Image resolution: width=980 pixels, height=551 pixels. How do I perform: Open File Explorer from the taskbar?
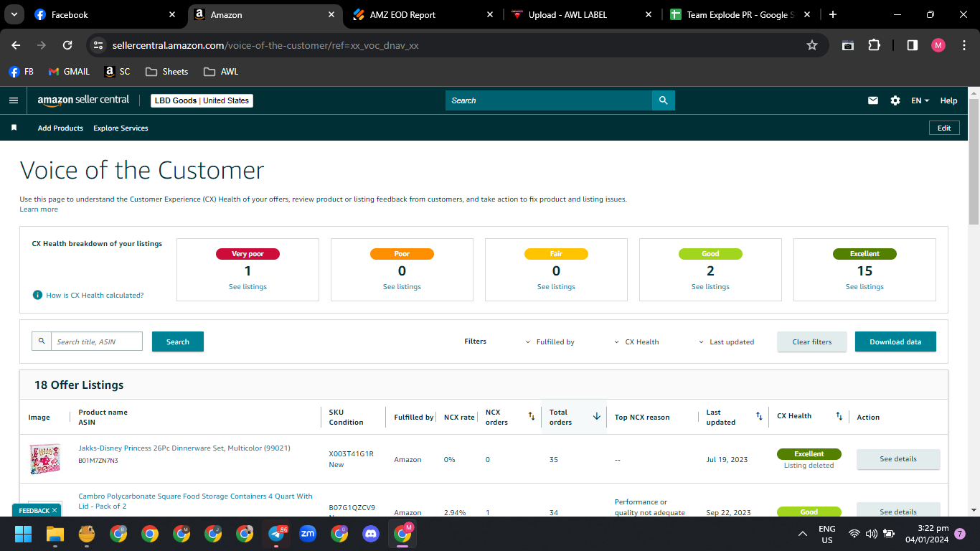pos(55,534)
